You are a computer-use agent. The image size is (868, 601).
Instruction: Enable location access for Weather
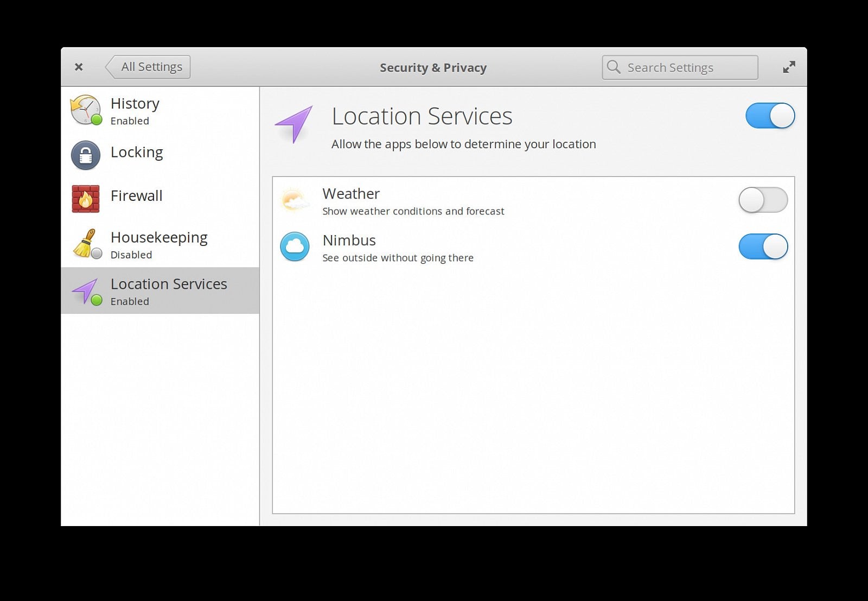(762, 200)
